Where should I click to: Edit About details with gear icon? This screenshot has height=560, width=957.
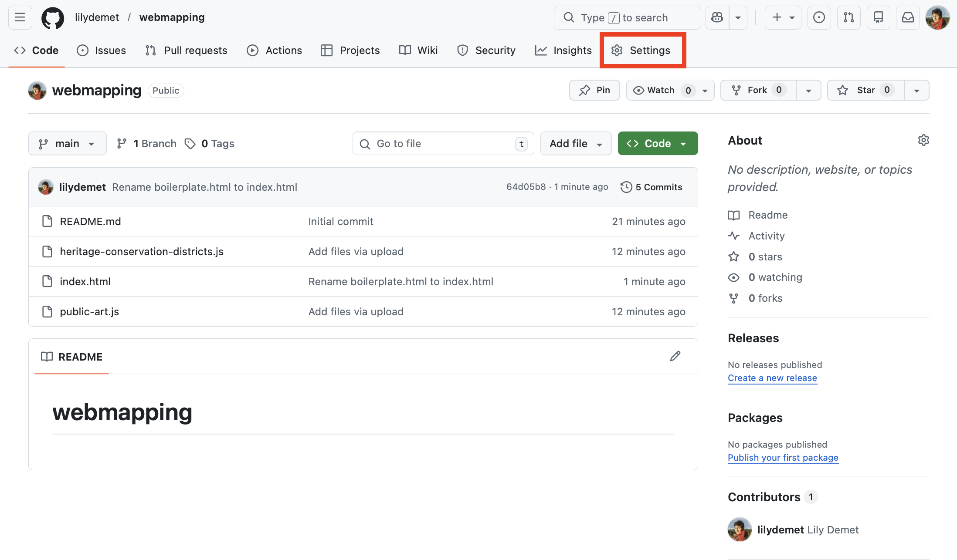coord(923,140)
